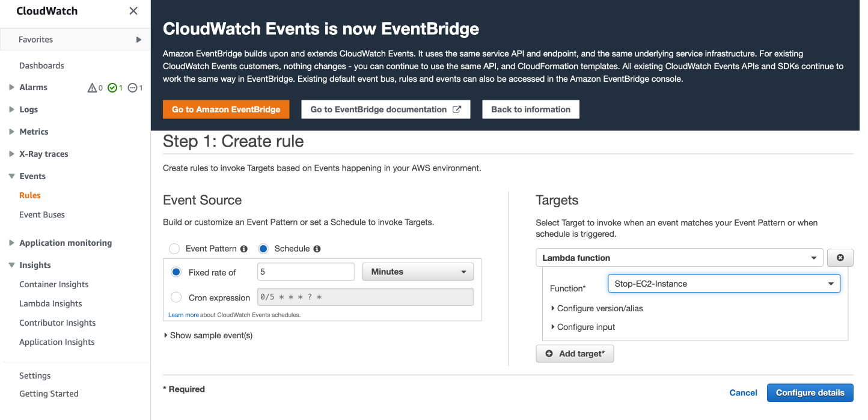Click info icon next to Event Pattern
This screenshot has height=420, width=868.
click(243, 249)
